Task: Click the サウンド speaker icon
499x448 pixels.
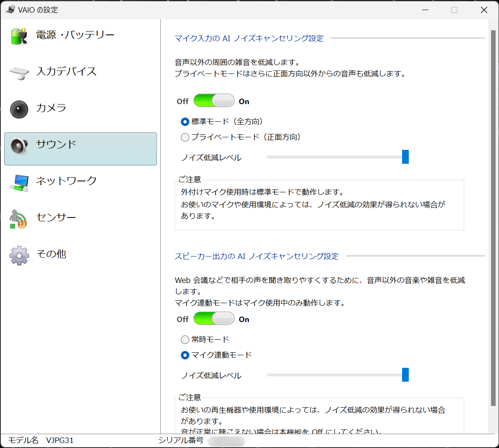Action: [19, 146]
